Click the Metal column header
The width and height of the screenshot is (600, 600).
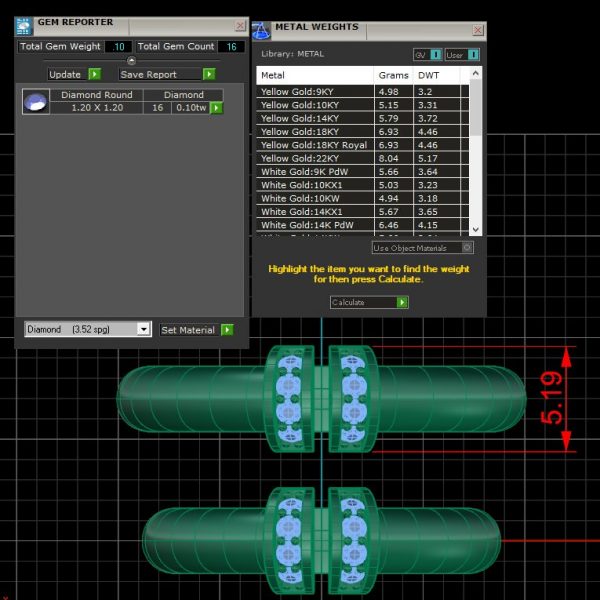[x=315, y=75]
